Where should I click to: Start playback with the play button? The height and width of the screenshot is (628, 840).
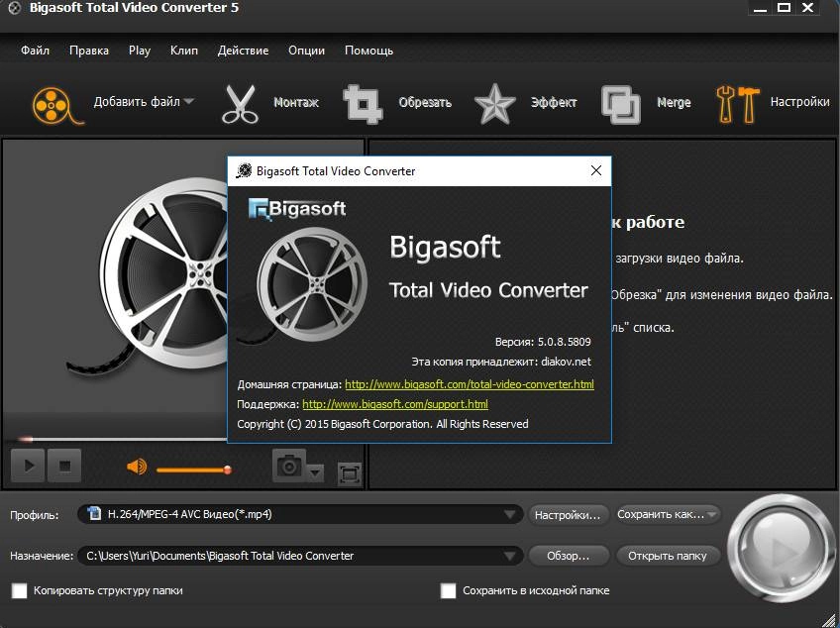29,466
